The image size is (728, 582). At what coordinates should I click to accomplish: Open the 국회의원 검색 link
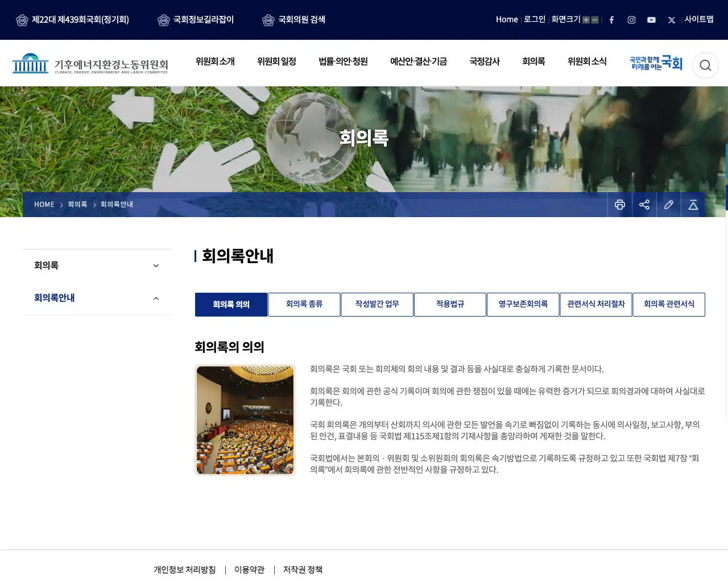(293, 20)
